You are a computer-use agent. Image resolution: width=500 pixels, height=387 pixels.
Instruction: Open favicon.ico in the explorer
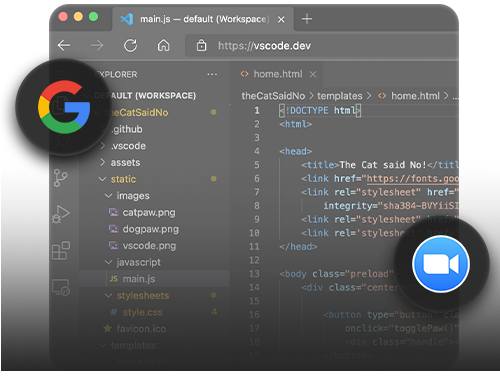(x=141, y=329)
